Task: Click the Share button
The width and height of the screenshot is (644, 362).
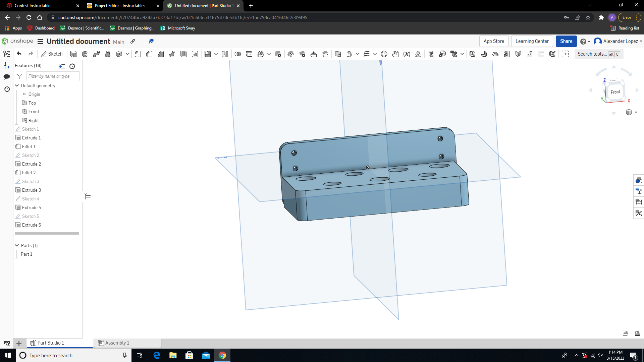Action: coord(567,41)
